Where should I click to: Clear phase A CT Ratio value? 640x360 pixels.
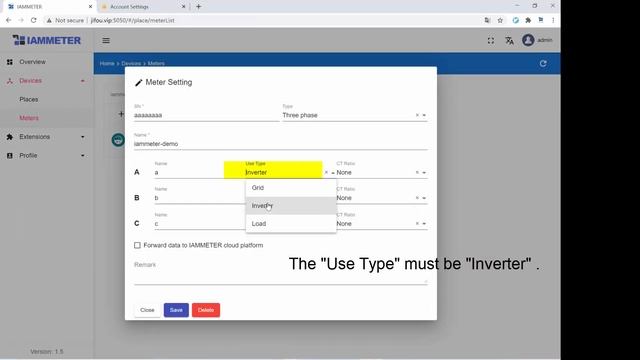pos(417,173)
